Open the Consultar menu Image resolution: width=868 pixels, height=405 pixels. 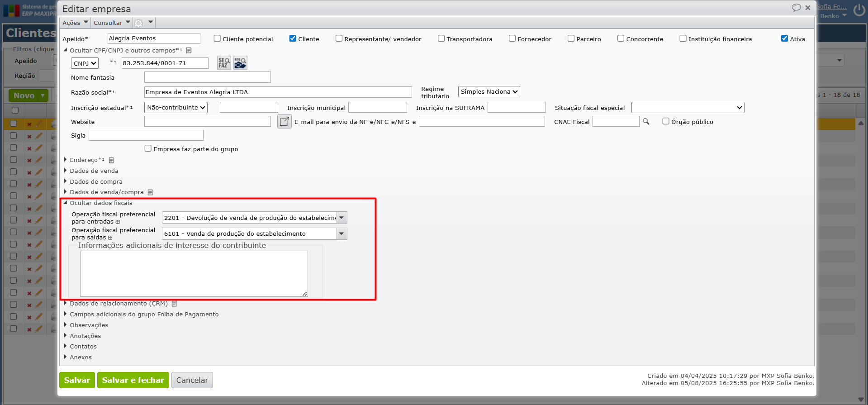[x=112, y=23]
